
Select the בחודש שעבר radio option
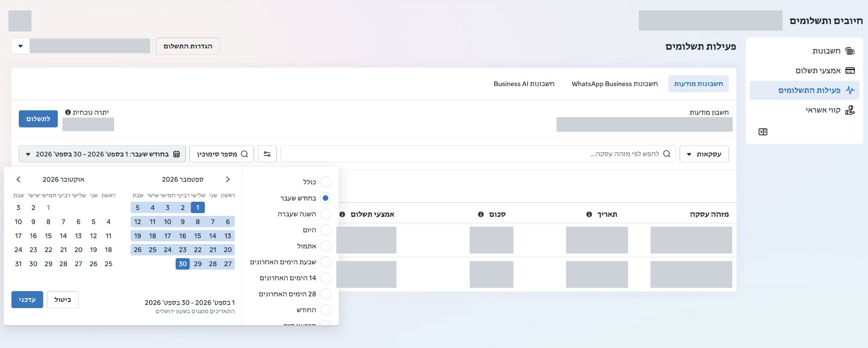(x=325, y=198)
